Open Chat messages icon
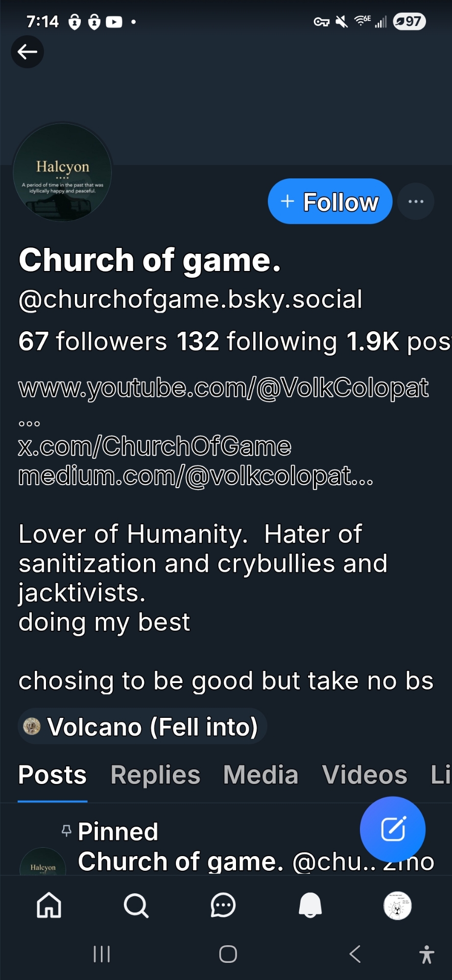Viewport: 452px width, 980px height. pyautogui.click(x=223, y=905)
